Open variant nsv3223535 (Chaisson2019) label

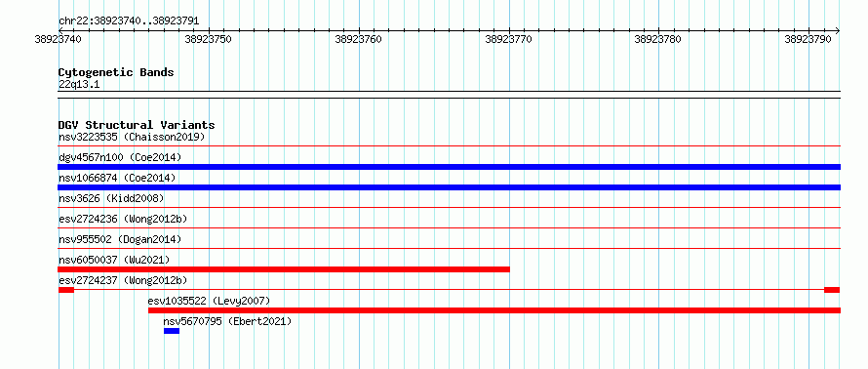132,137
